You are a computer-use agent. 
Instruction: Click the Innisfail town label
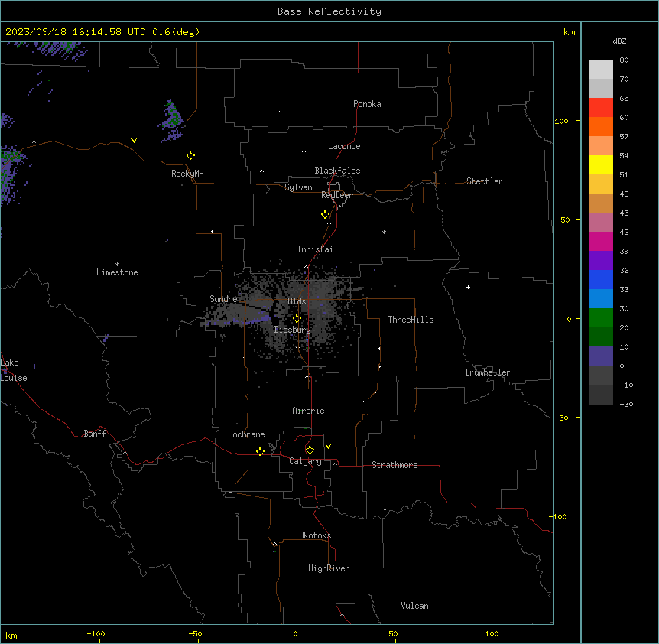point(317,249)
